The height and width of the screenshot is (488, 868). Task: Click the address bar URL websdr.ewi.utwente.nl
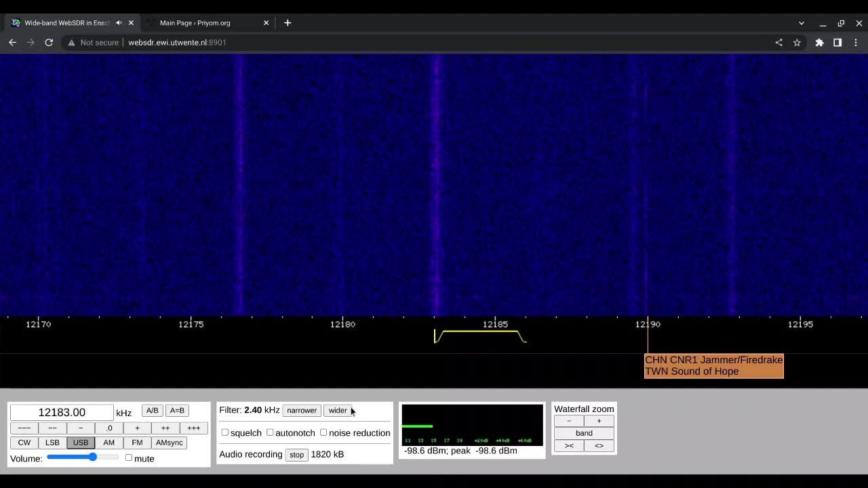pos(177,42)
